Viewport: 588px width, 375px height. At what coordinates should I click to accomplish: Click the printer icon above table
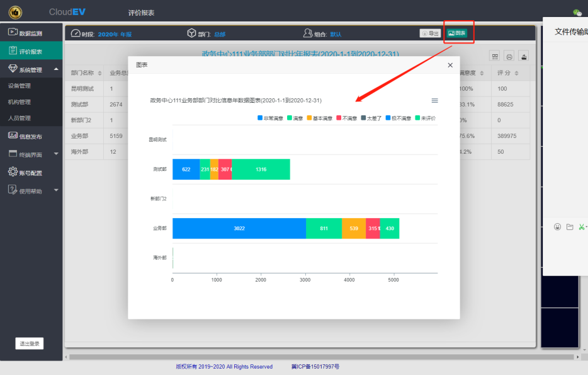tap(509, 56)
